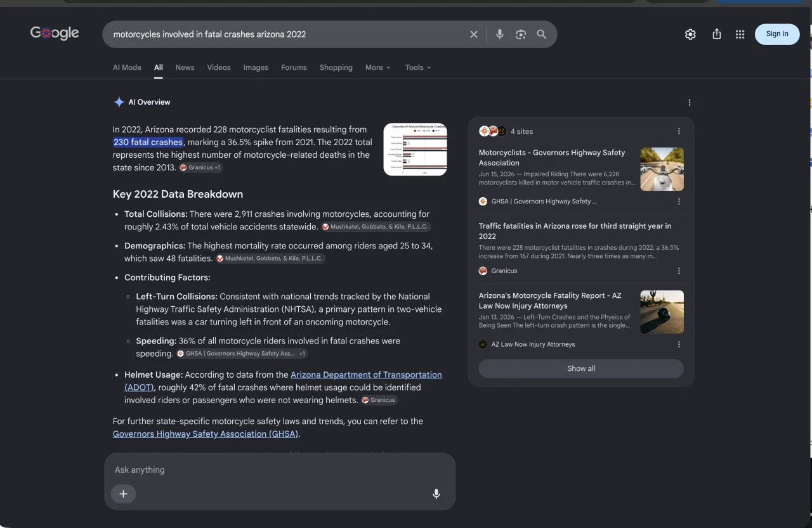This screenshot has height=528, width=812.
Task: Open Arizona's Motorcycle Fatality Report result
Action: (x=550, y=300)
